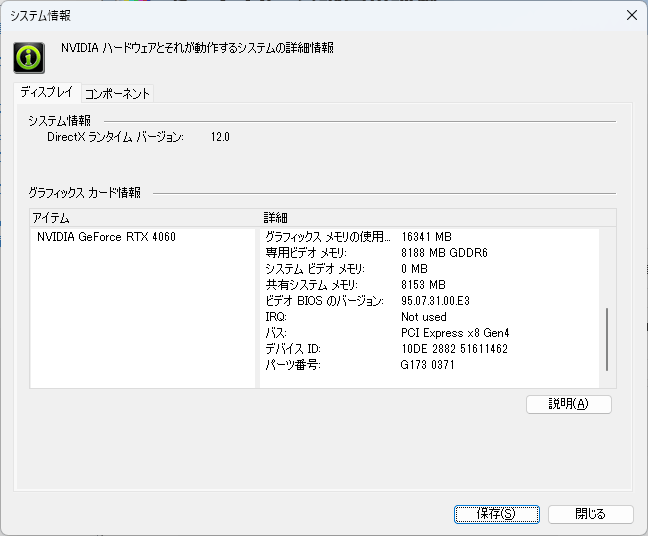
Task: Select the IRQ Not used row
Action: (429, 317)
